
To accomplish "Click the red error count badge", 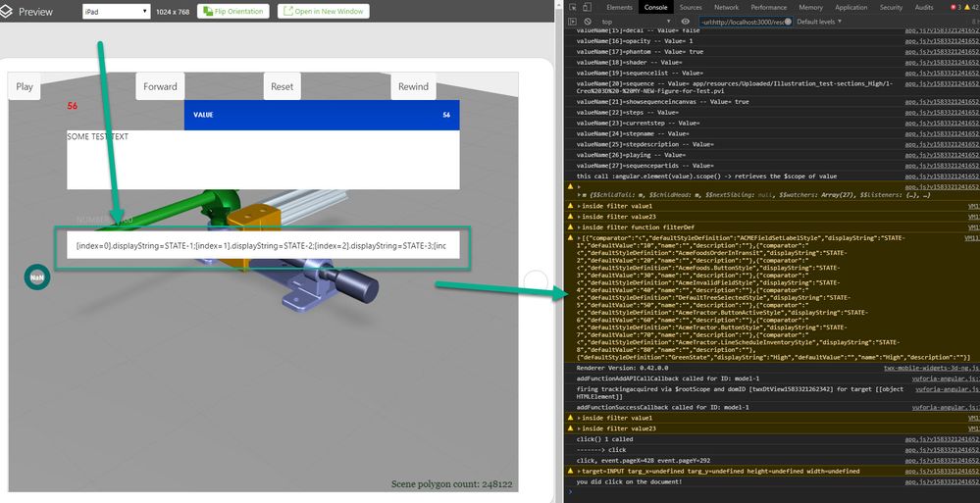I will click(x=954, y=7).
